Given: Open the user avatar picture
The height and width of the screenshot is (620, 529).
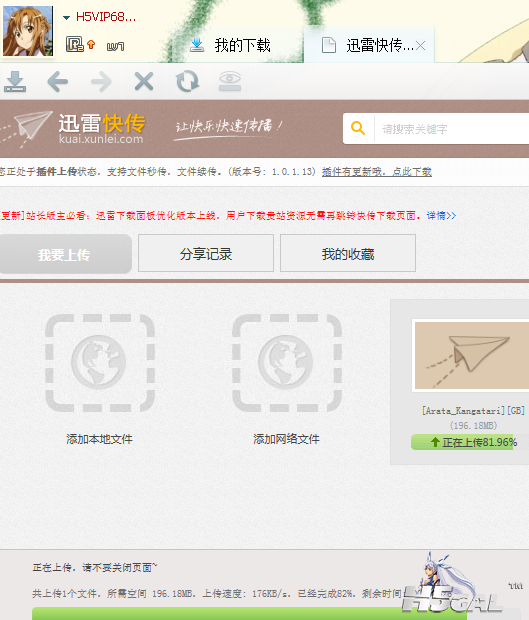Looking at the screenshot, I should click(x=28, y=31).
